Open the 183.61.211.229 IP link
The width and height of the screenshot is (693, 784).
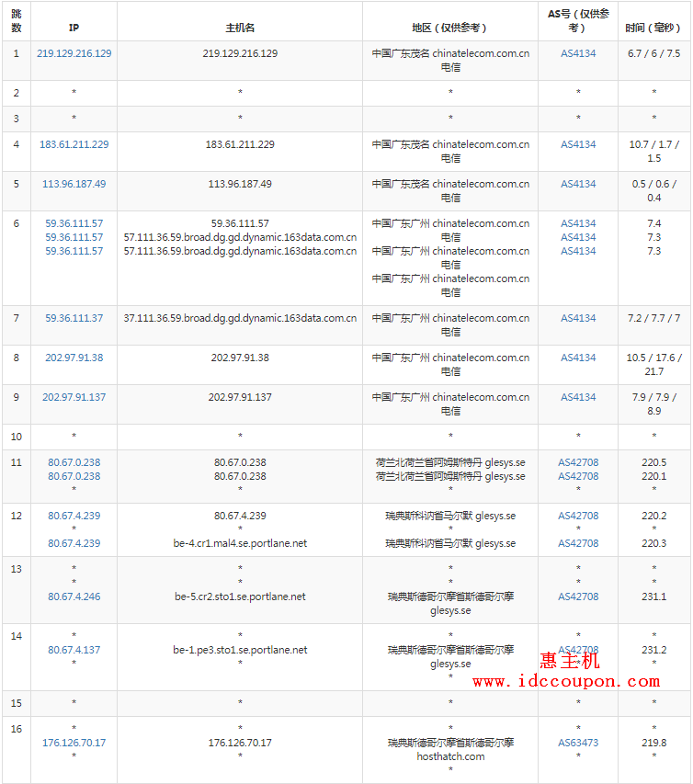(74, 144)
